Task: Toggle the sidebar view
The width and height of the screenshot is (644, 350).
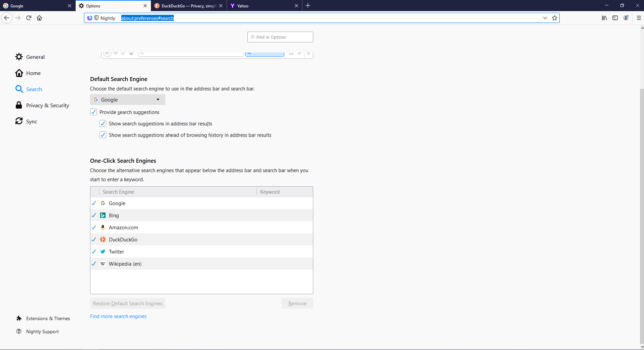Action: tap(615, 18)
